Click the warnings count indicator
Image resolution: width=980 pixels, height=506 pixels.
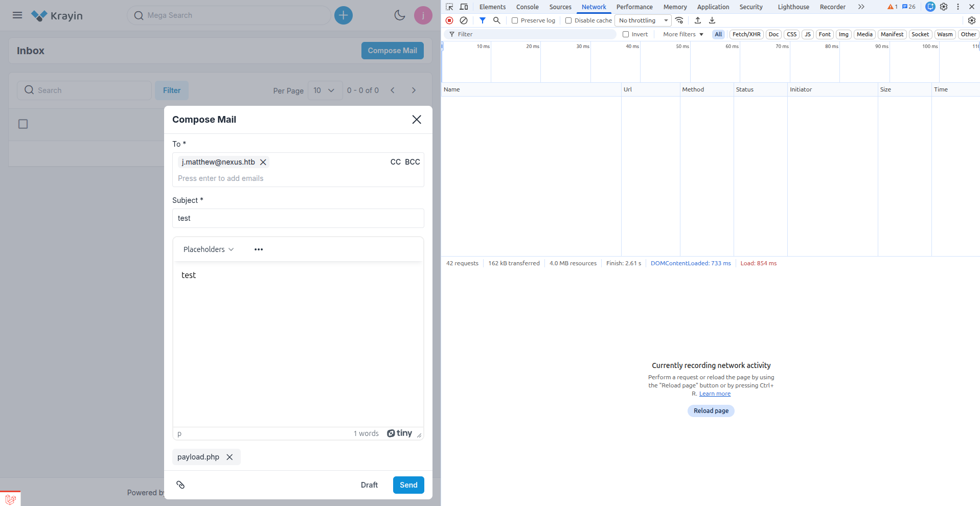(893, 7)
